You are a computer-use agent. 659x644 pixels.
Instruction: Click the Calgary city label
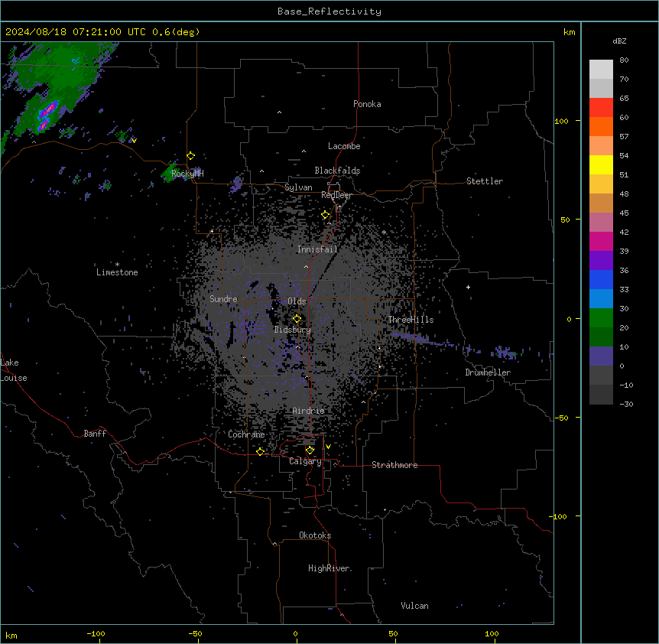[x=306, y=461]
